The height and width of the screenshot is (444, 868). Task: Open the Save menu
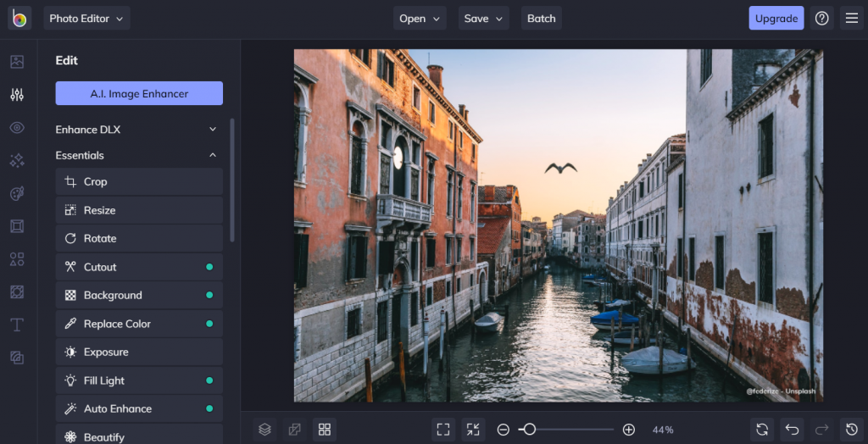coord(483,19)
